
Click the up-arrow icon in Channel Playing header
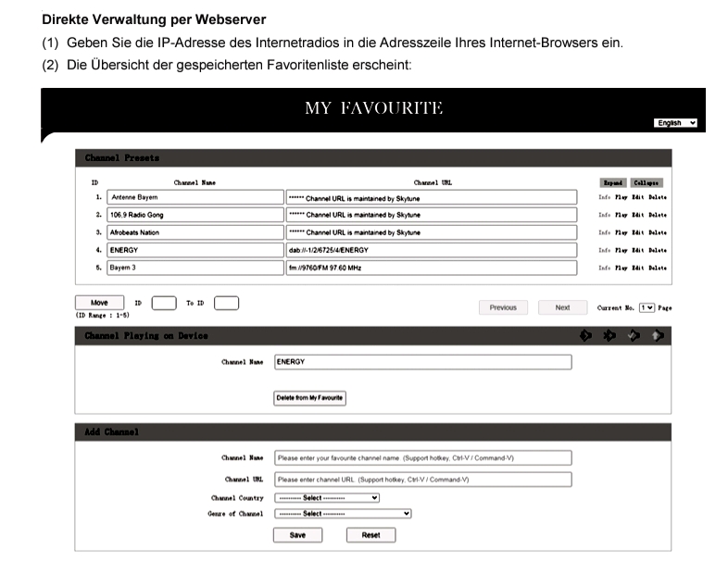(x=657, y=335)
